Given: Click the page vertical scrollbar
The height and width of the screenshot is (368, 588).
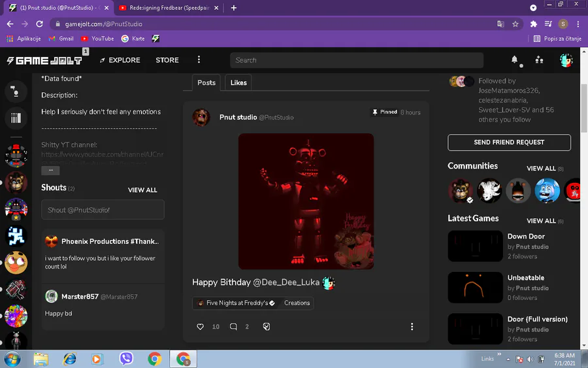Looking at the screenshot, I should pyautogui.click(x=583, y=109).
